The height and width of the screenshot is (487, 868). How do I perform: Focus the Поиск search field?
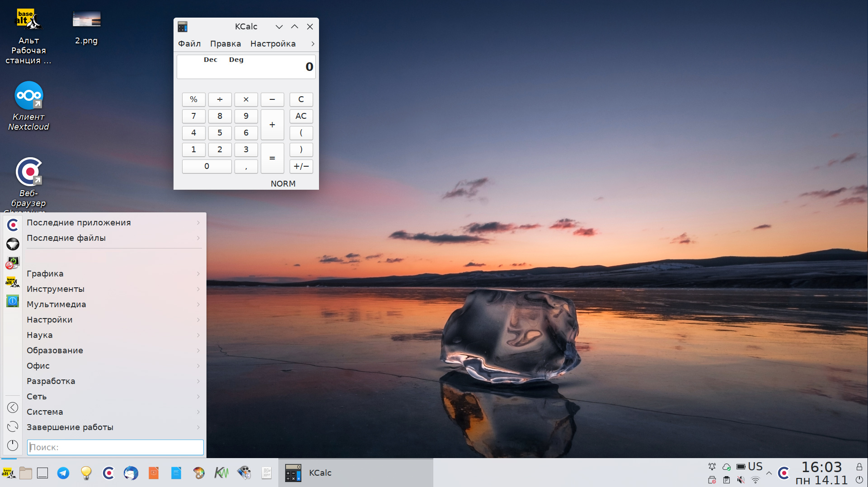click(x=115, y=447)
